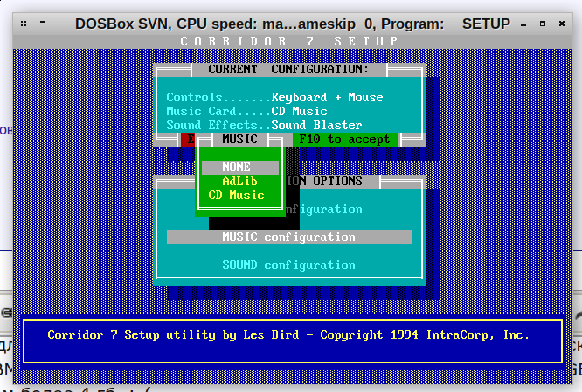Minimize the DOSBox window
582x392 pixels.
pos(523,24)
